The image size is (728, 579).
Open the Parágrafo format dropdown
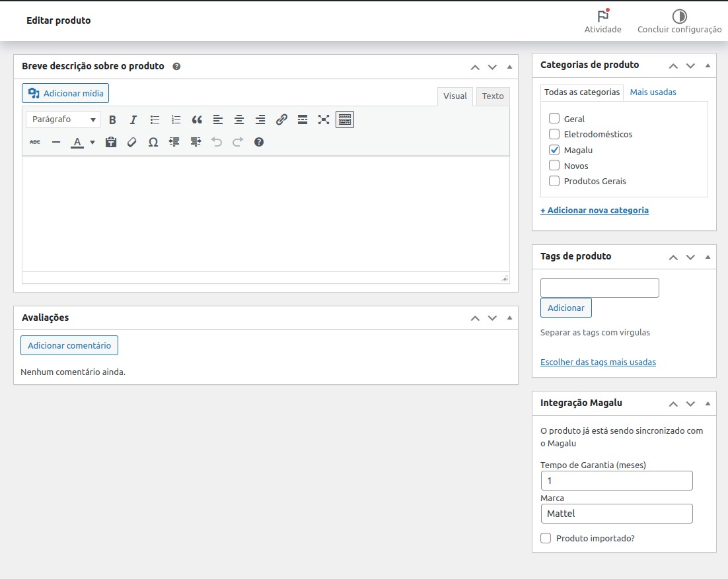pos(63,119)
